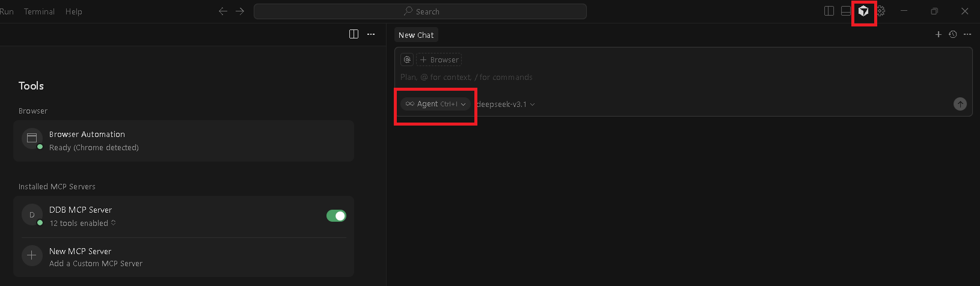Disable the DDB MCP Server toggle
This screenshot has width=980, height=286.
(x=336, y=216)
